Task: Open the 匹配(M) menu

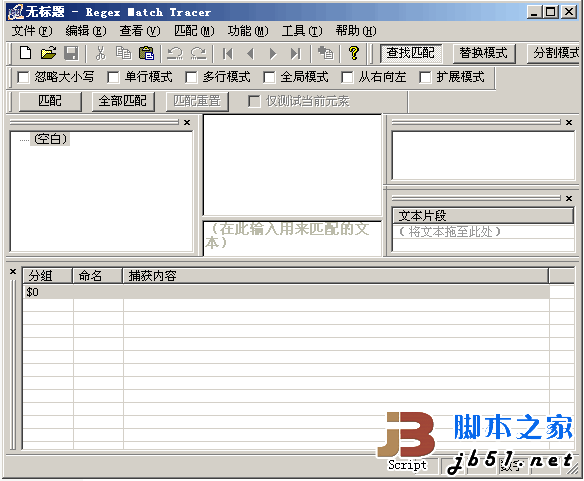Action: (x=194, y=31)
